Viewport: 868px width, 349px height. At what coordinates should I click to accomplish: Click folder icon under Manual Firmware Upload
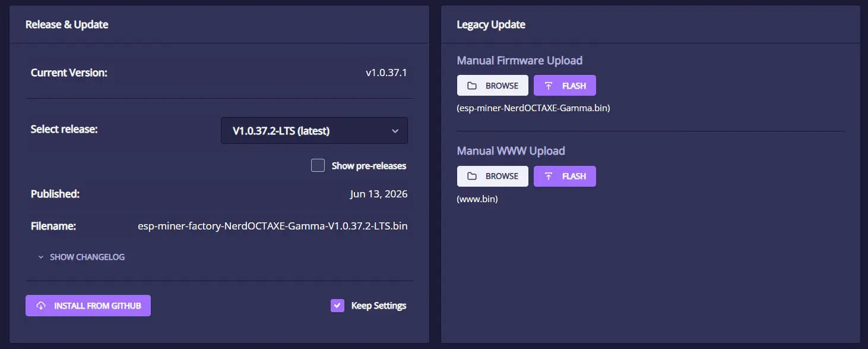[472, 86]
